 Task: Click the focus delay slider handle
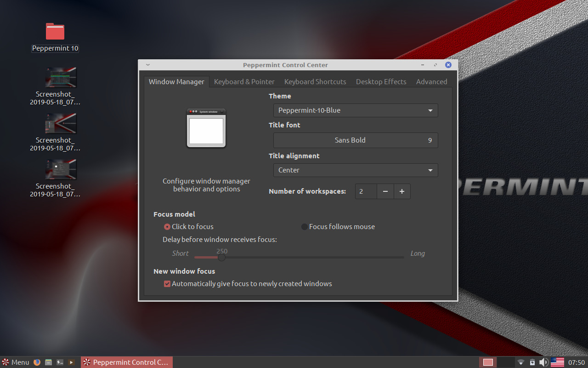pyautogui.click(x=222, y=257)
